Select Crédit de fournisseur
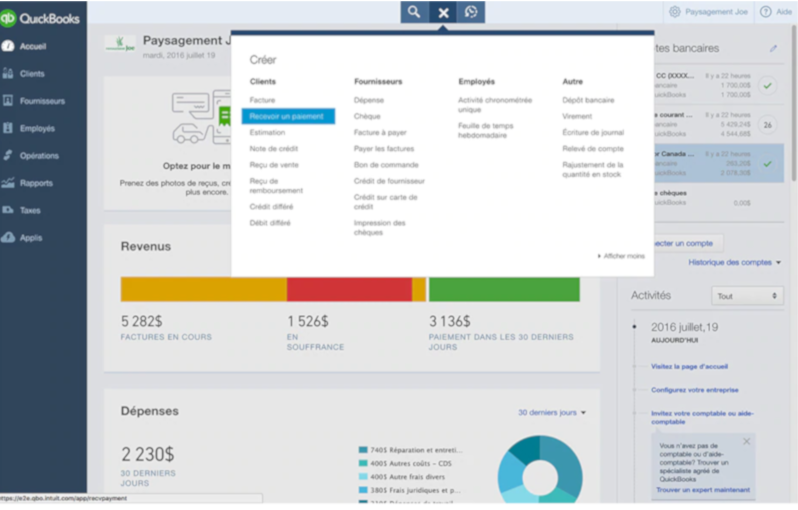This screenshot has height=510, width=798. [389, 181]
